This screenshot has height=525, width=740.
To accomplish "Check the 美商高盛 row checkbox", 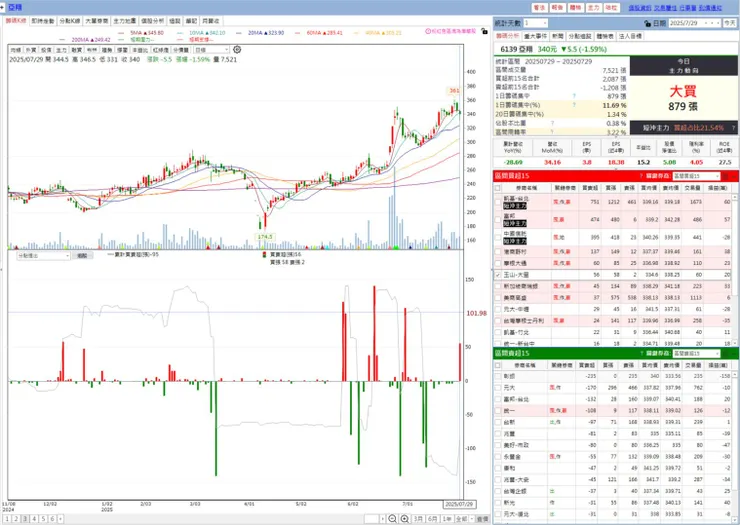I will tap(498, 298).
